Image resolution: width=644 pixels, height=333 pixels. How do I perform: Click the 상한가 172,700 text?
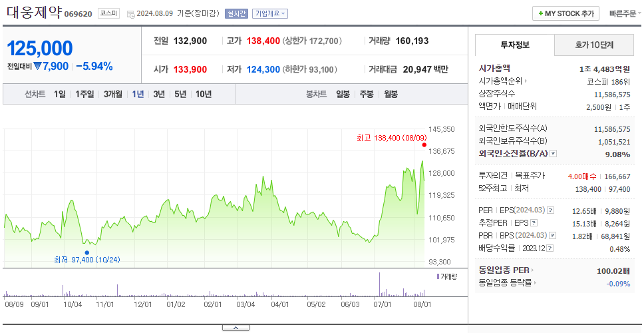tap(312, 41)
